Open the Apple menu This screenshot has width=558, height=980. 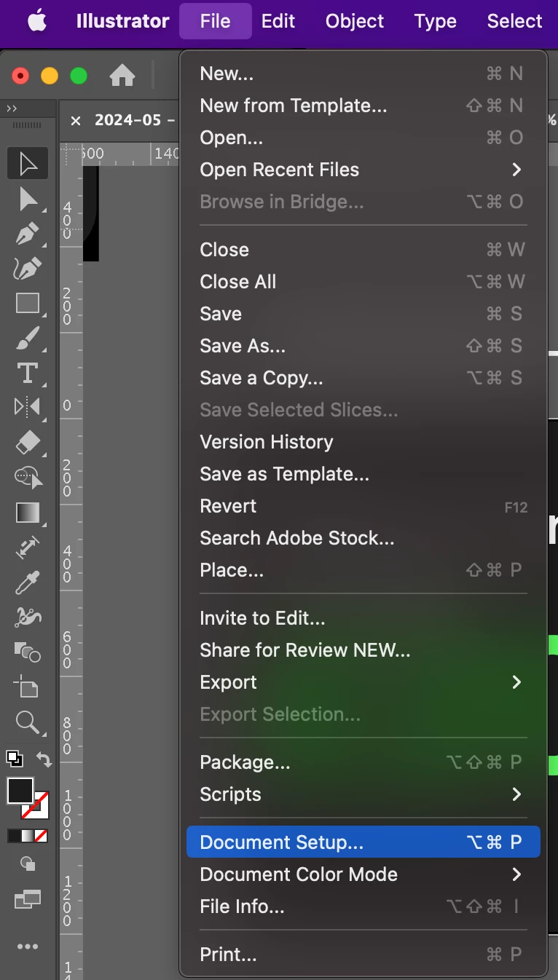click(36, 21)
